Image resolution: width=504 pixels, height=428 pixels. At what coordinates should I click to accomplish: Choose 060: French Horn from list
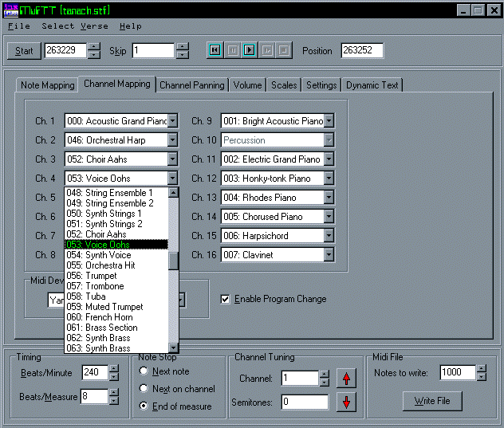coord(116,317)
